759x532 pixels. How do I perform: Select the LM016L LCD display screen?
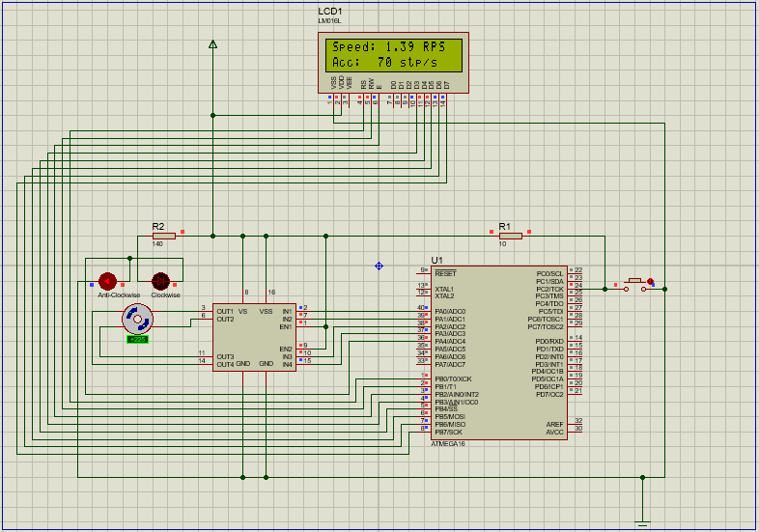394,55
